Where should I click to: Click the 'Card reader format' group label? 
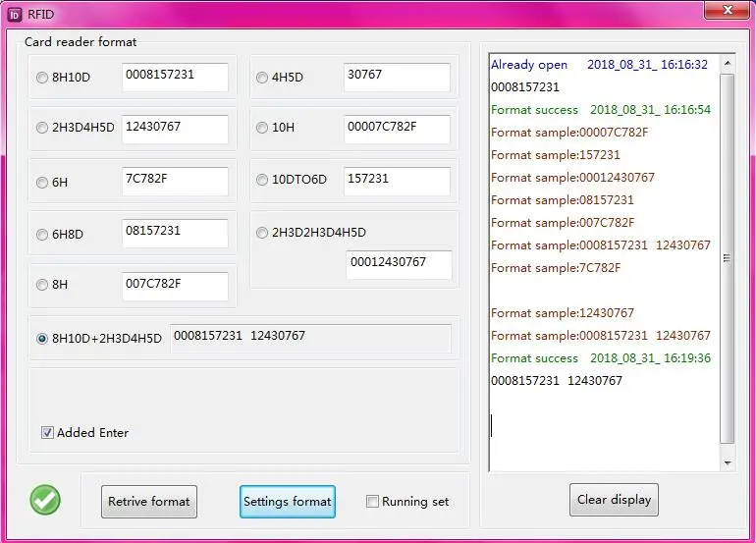point(81,42)
